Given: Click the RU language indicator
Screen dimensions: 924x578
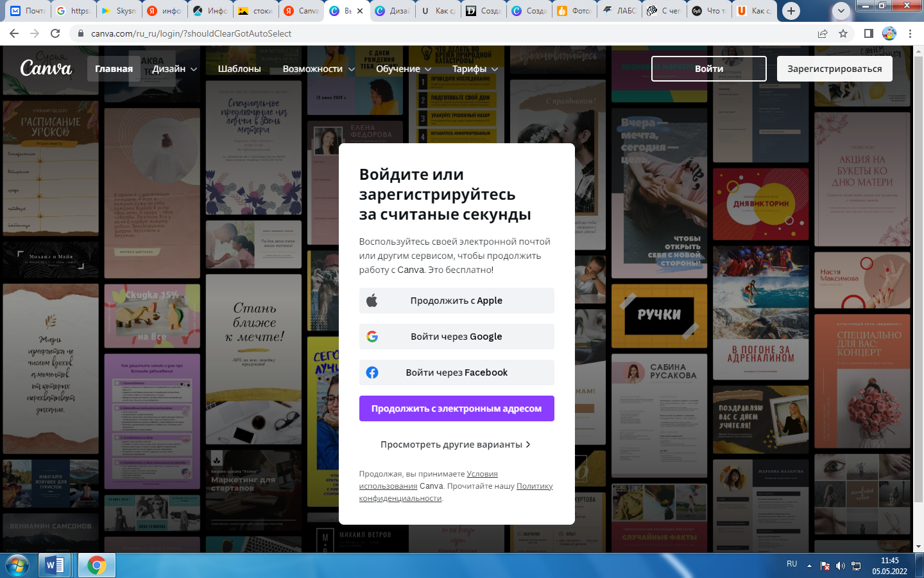Looking at the screenshot, I should click(792, 564).
